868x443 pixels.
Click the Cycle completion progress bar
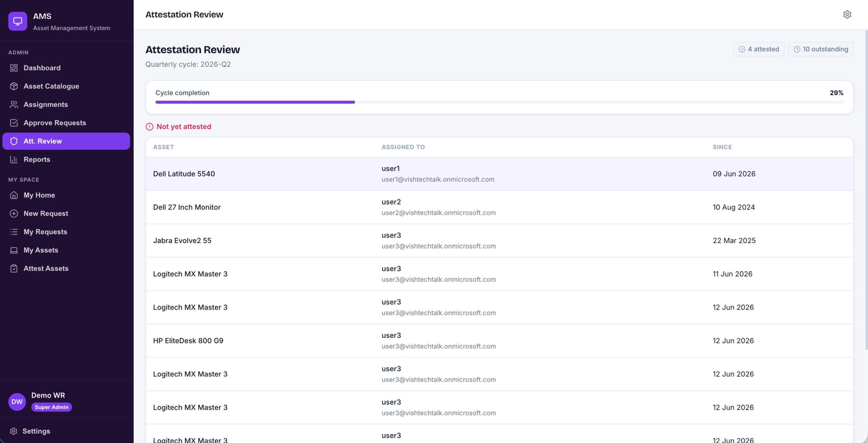[x=499, y=102]
